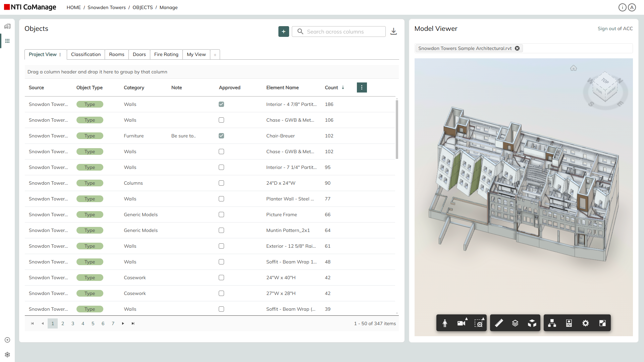Screen dimensions: 644x362
Task: Go to page 7 of results
Action: [113, 323]
